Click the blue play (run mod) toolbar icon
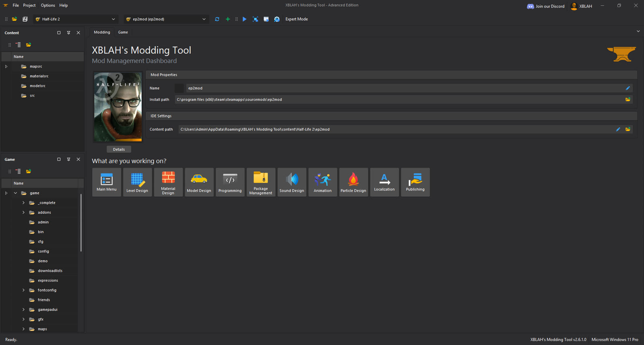This screenshot has height=345, width=644. 244,19
